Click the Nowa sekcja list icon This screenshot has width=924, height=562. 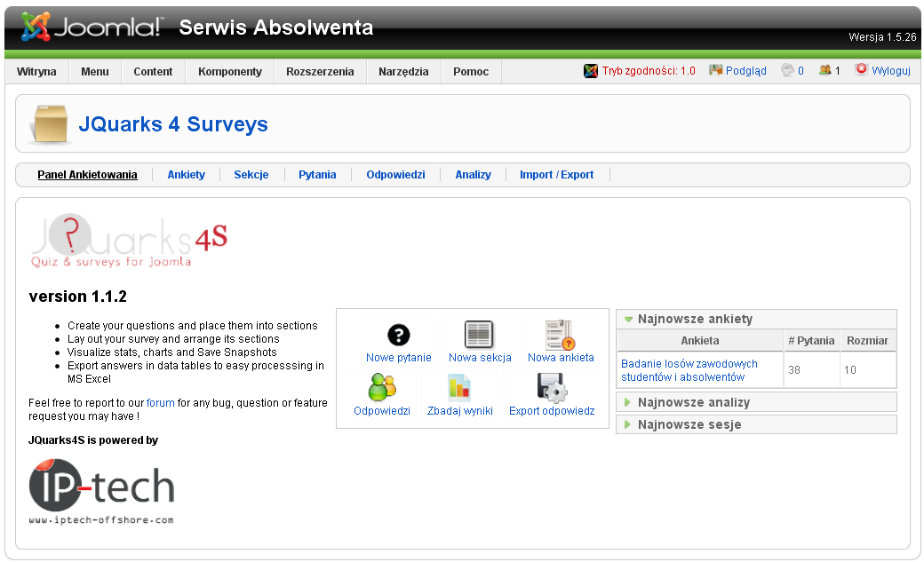click(x=479, y=335)
